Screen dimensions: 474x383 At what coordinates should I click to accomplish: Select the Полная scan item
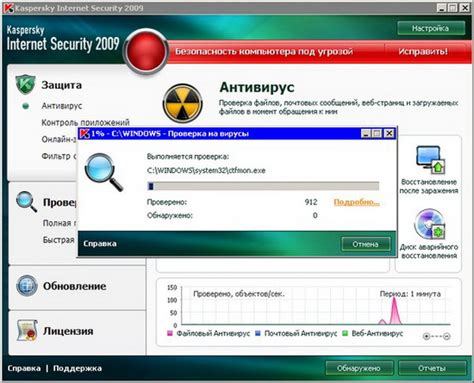click(x=60, y=223)
